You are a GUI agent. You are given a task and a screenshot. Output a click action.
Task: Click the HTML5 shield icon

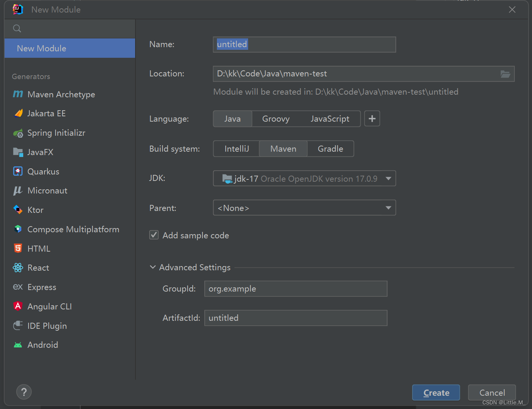pyautogui.click(x=18, y=249)
